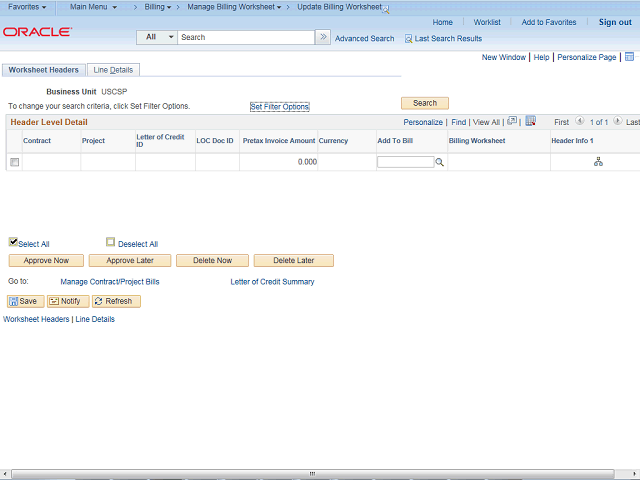Click the grid Personalize link
The height and width of the screenshot is (480, 640).
point(423,122)
